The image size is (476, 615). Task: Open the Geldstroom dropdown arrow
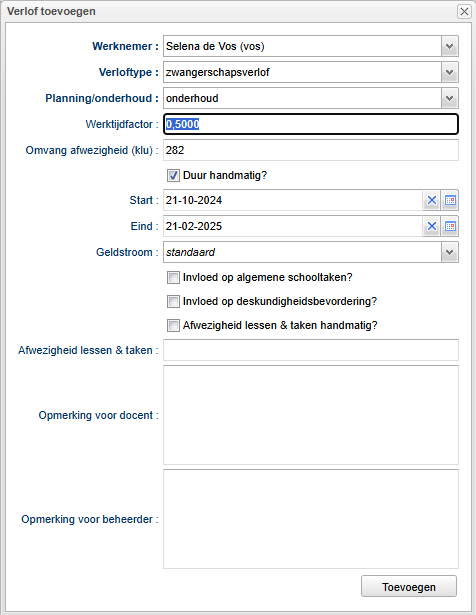coord(450,252)
